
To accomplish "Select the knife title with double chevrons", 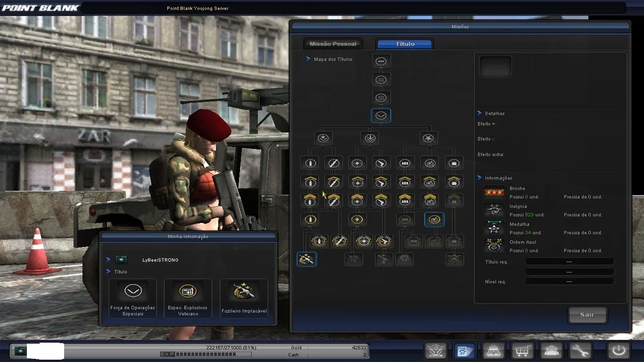I will click(x=333, y=200).
